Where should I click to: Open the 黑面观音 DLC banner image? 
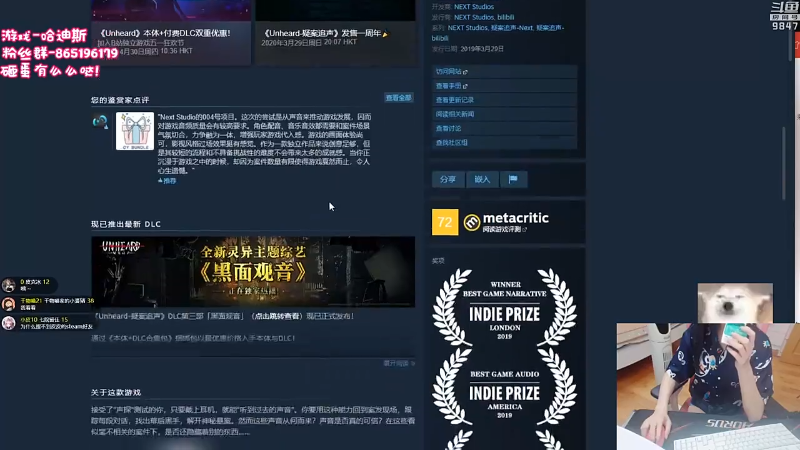point(253,271)
